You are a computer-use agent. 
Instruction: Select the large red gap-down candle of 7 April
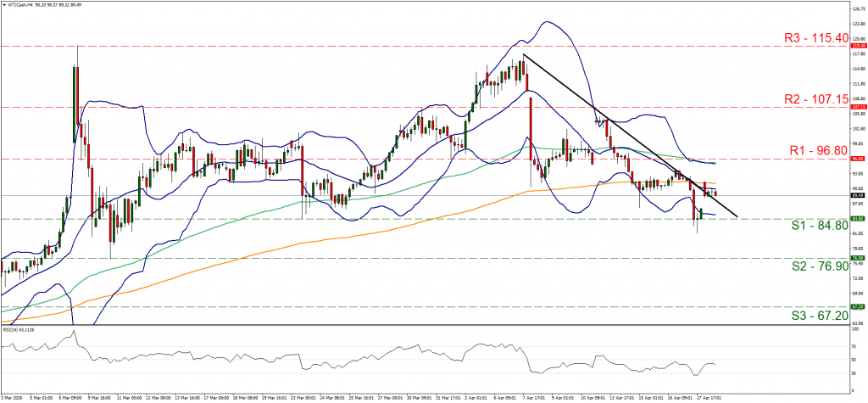(x=530, y=127)
